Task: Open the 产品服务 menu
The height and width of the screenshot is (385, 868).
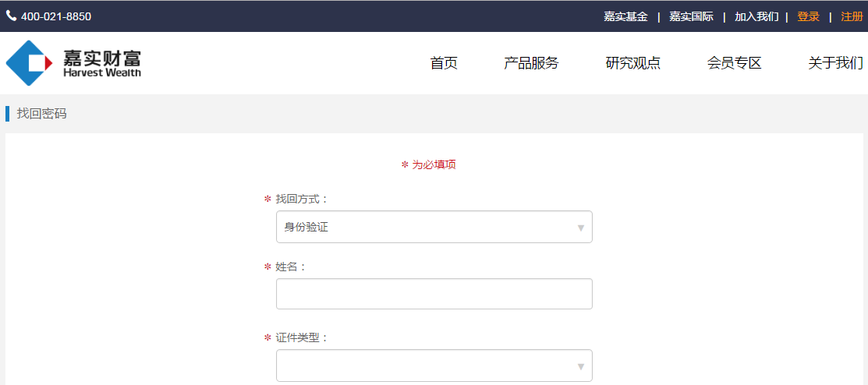Action: tap(531, 63)
